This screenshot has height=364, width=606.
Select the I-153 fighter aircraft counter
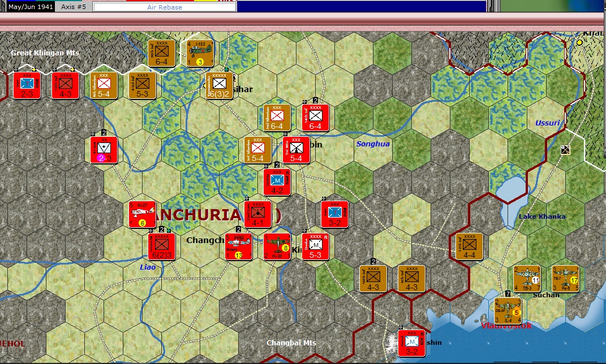[x=200, y=53]
